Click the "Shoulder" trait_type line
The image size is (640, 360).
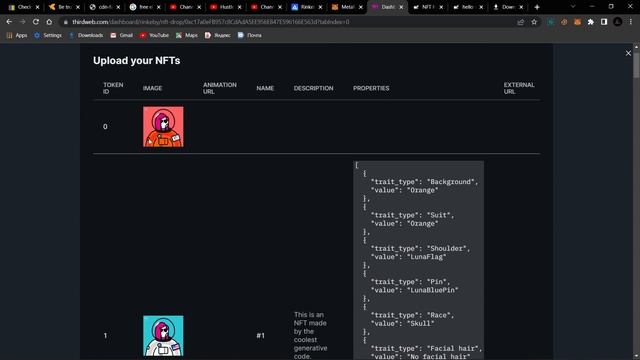[420, 249]
